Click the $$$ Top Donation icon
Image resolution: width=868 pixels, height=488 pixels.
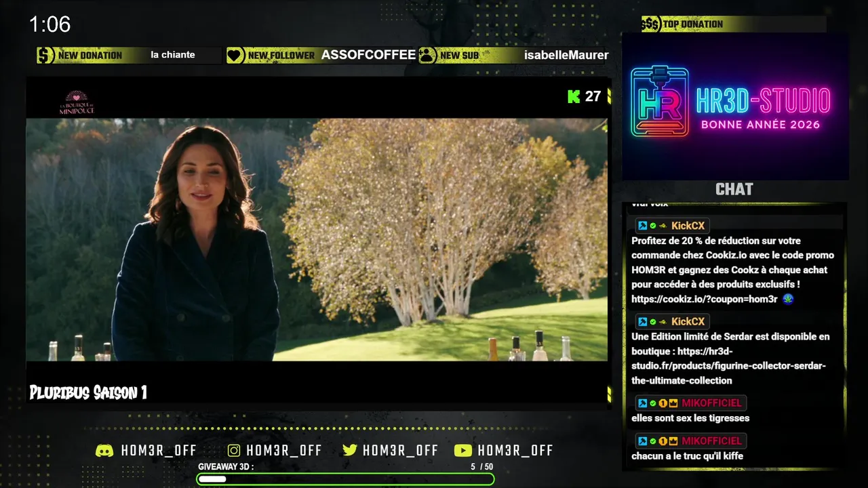pos(650,24)
